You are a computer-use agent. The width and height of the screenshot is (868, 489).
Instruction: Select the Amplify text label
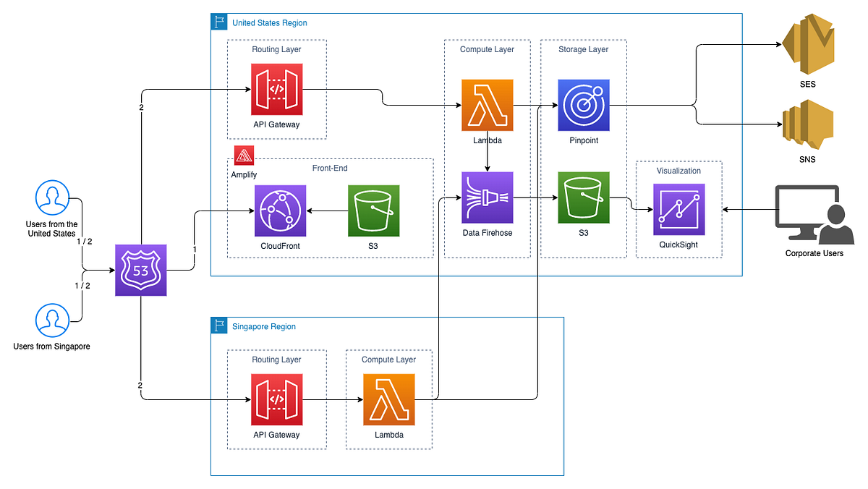244,175
